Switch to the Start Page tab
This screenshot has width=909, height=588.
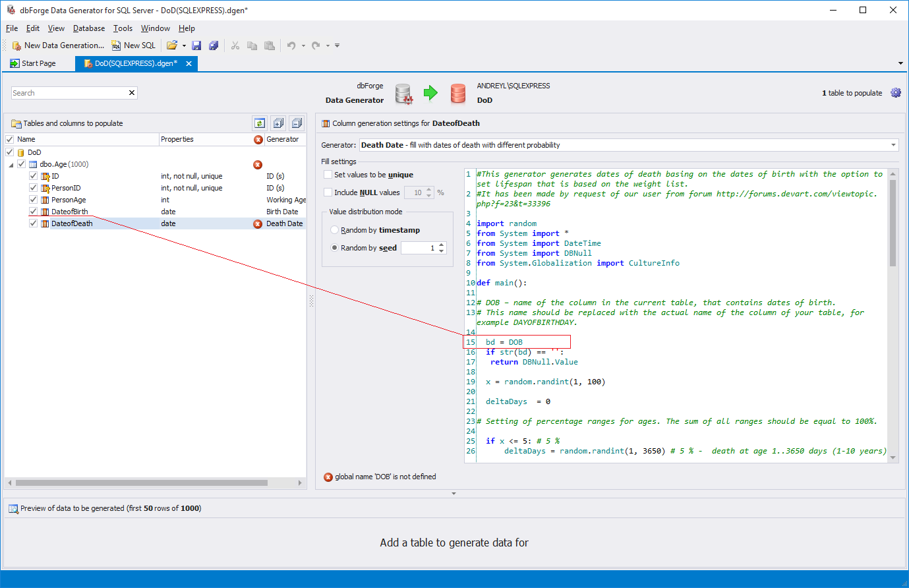click(x=33, y=63)
